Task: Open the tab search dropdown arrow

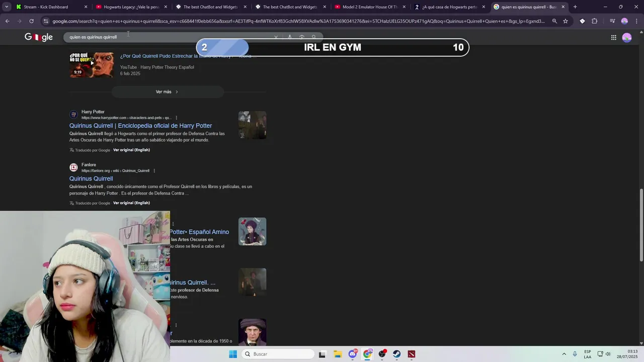Action: [7, 7]
